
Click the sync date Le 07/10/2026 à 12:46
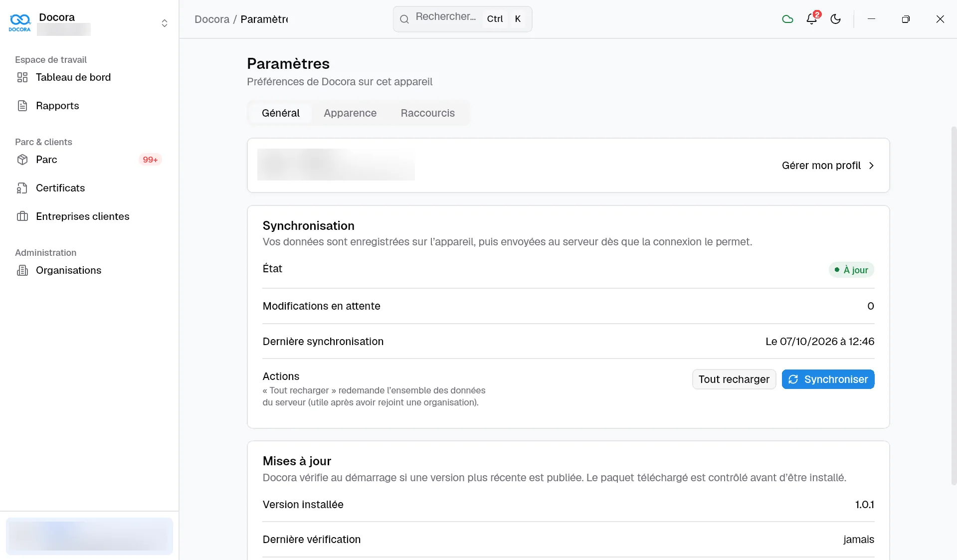[x=820, y=342]
